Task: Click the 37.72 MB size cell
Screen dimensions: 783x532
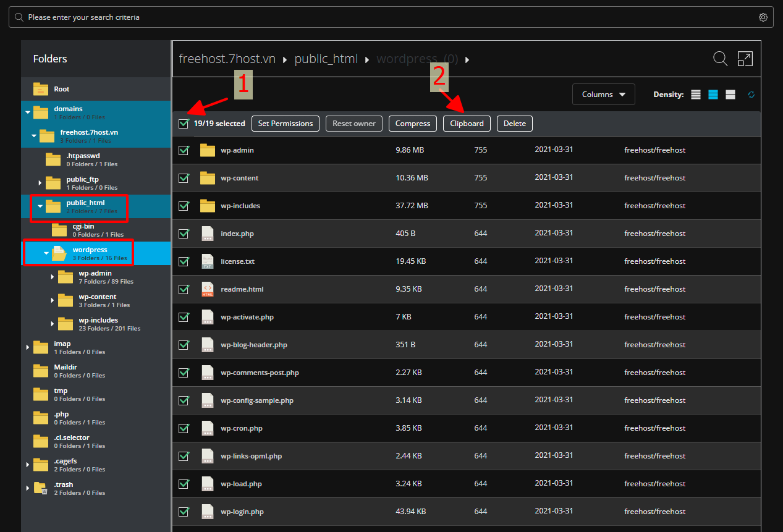Action: click(x=412, y=206)
